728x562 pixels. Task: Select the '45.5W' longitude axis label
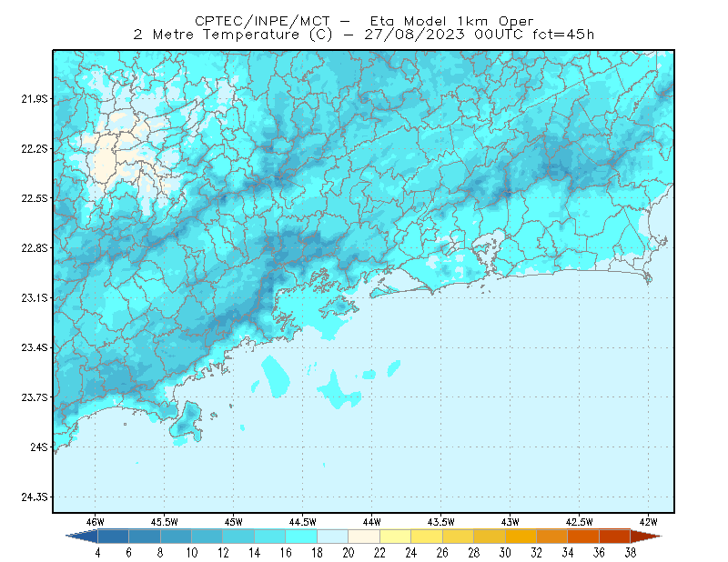pos(165,522)
